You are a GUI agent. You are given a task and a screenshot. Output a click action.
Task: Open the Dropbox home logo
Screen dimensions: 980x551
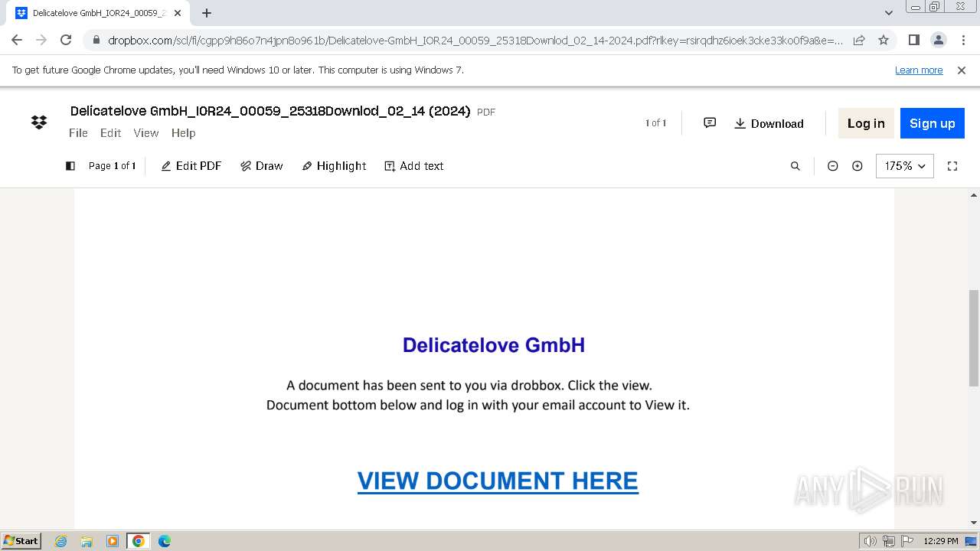click(39, 122)
